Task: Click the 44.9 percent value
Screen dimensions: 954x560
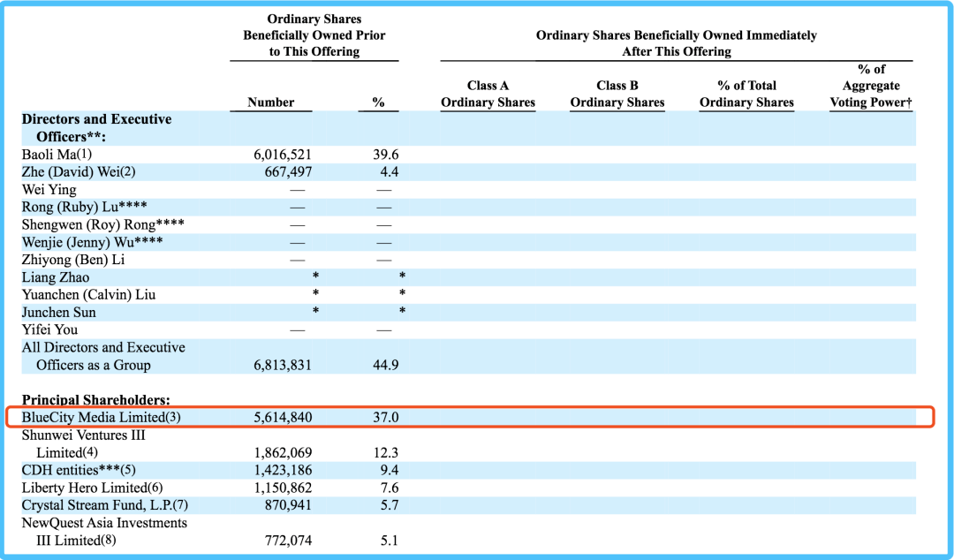Action: 386,365
